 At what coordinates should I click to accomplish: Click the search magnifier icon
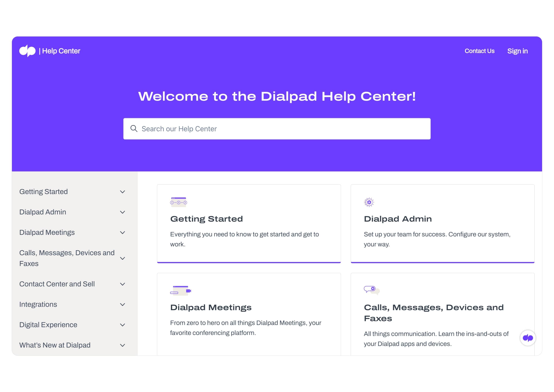pos(134,129)
